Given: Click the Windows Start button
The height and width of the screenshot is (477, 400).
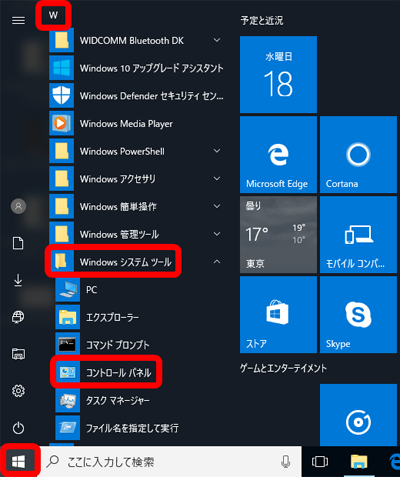Looking at the screenshot, I should click(x=18, y=462).
